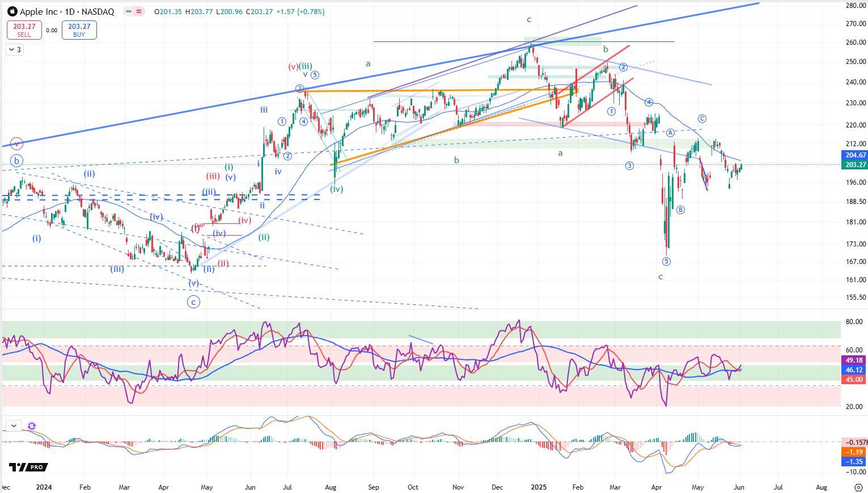868x493 pixels.
Task: Select the circled blue b label at chart left edge
Action: [x=16, y=161]
